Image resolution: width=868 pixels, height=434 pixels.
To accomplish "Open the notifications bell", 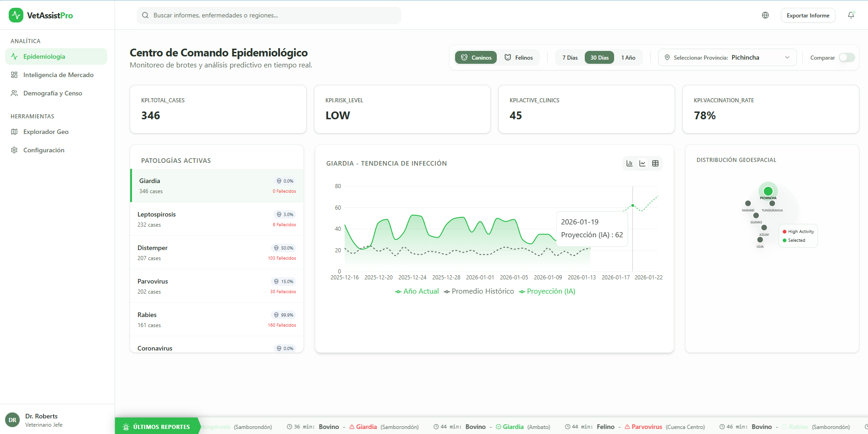I will (x=851, y=15).
